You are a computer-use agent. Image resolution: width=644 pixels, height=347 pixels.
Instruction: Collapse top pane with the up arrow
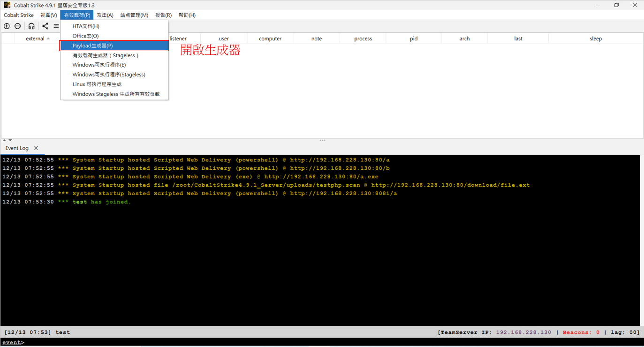coord(4,140)
